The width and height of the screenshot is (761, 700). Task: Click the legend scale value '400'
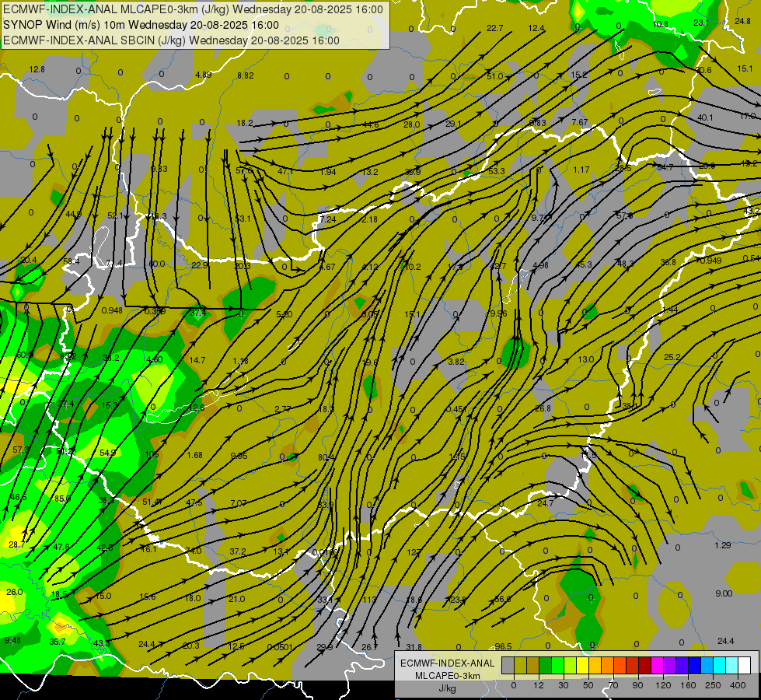738,685
